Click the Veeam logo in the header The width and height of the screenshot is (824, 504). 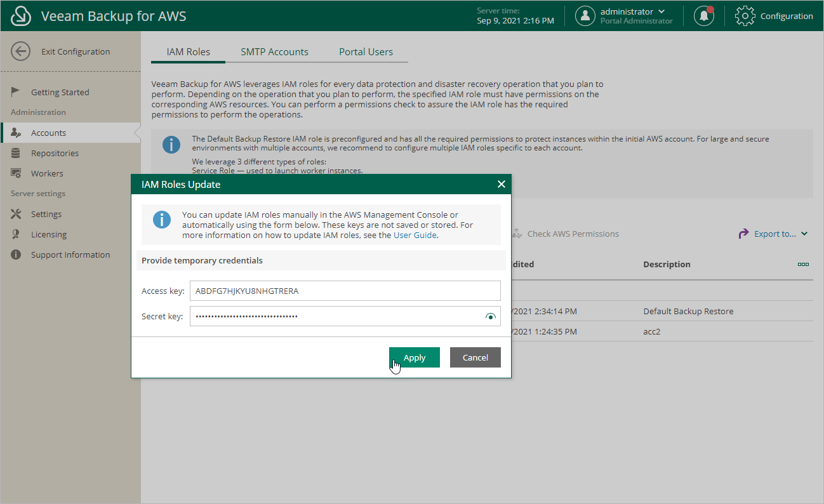coord(20,15)
